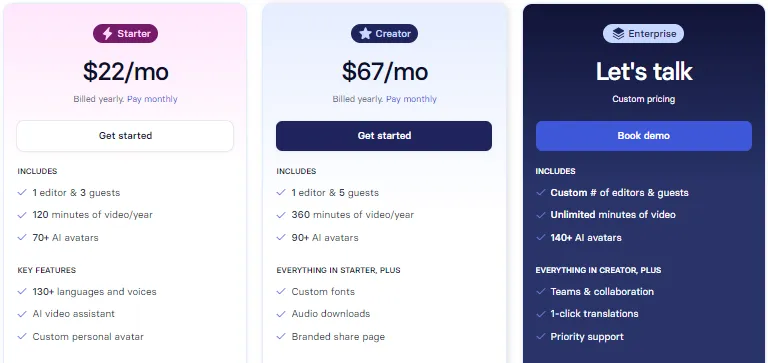Click checkmark beside Unlimited minutes of video
768x363 pixels.
[x=540, y=215]
